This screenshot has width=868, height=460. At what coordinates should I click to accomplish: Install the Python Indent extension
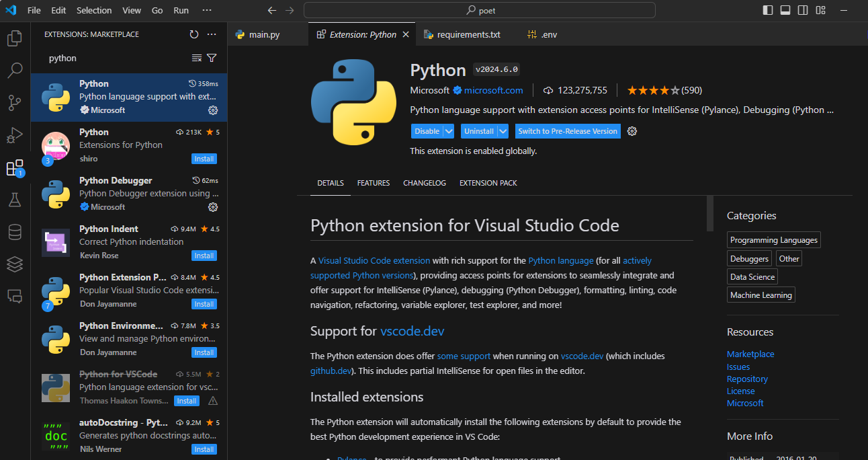click(204, 256)
